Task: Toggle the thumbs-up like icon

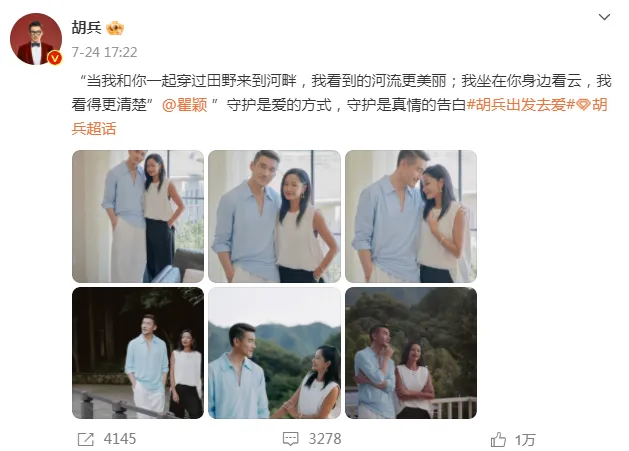Action: (x=498, y=440)
